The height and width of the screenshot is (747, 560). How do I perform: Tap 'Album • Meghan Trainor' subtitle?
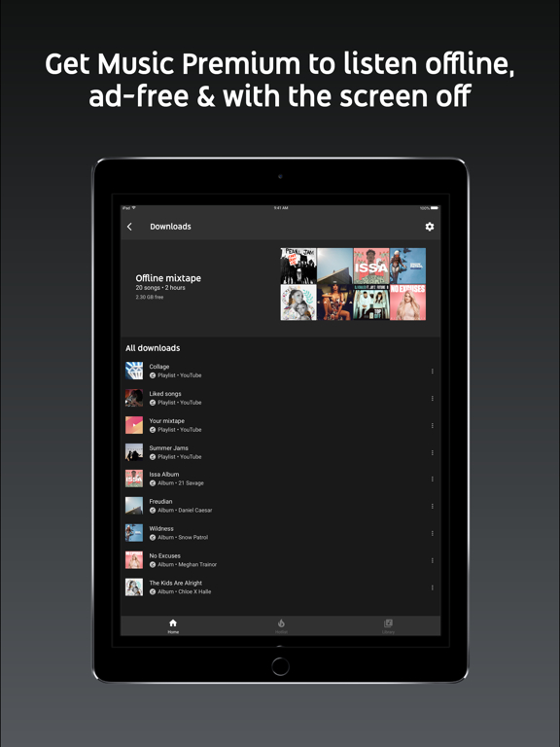pyautogui.click(x=187, y=564)
